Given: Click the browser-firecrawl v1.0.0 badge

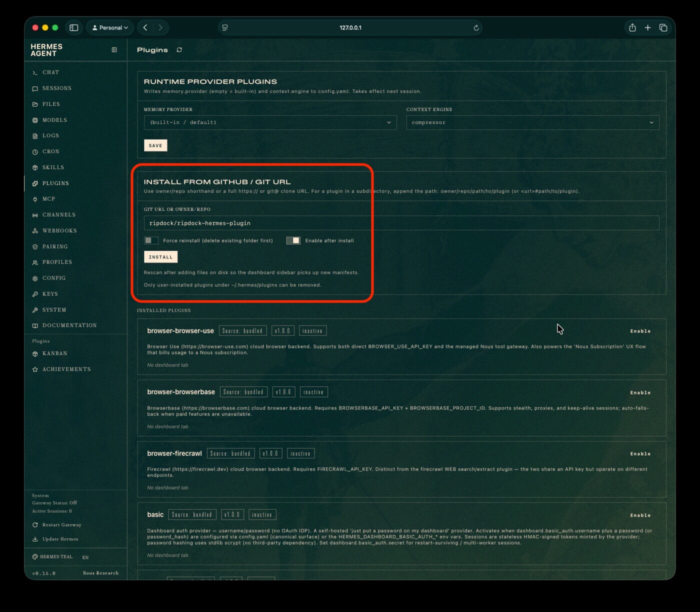Looking at the screenshot, I should point(270,454).
